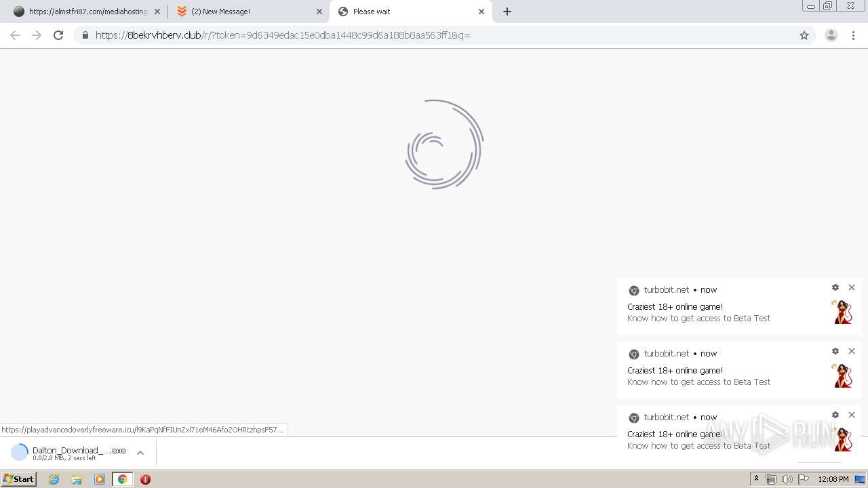Open settings of bottom turbobit.net notification
Image resolution: width=868 pixels, height=488 pixels.
(835, 415)
